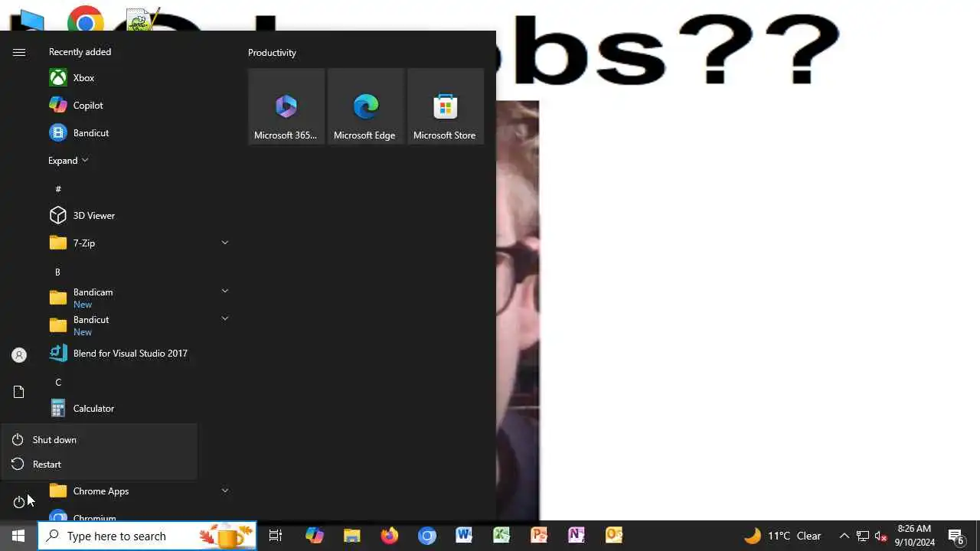Open Outlook from the taskbar

coord(614,536)
